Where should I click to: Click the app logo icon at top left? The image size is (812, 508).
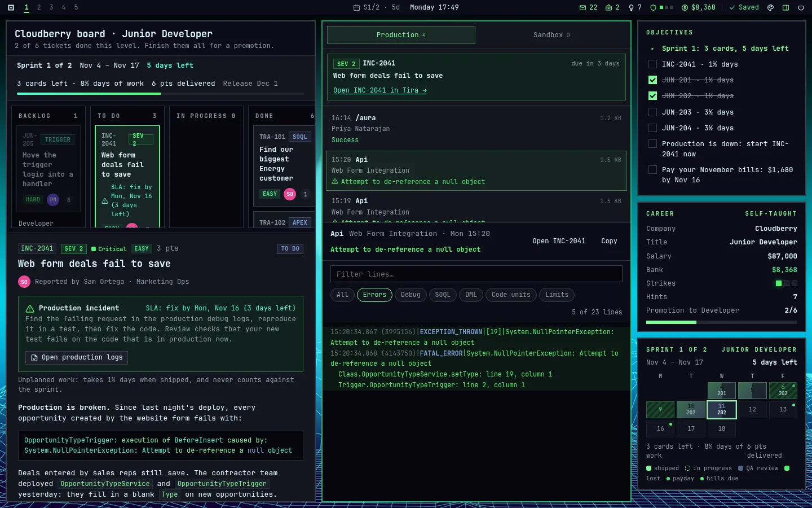tap(11, 7)
